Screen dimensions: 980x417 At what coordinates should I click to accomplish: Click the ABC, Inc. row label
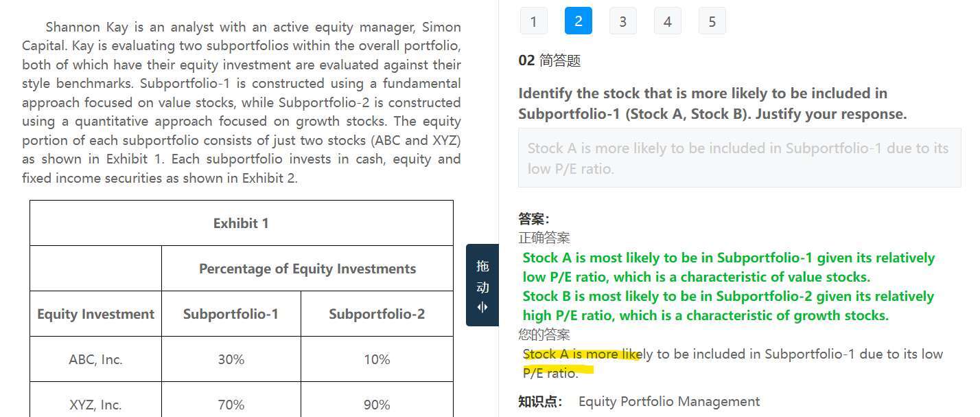click(x=95, y=359)
